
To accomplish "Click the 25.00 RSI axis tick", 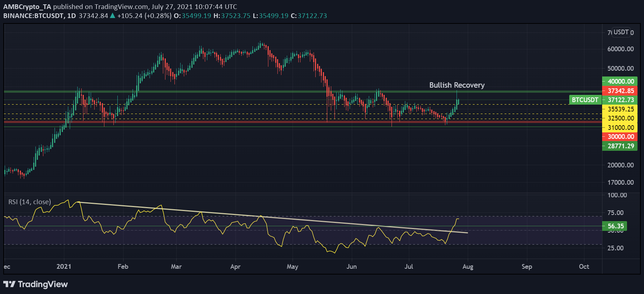I will click(x=615, y=248).
